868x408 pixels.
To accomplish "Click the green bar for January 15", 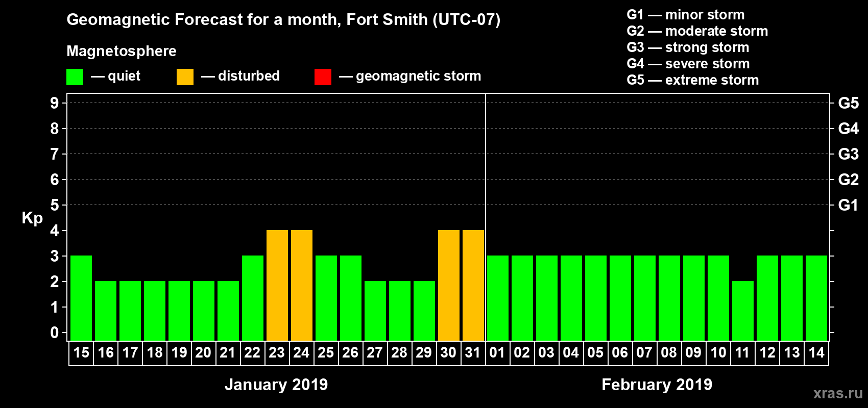I will pos(81,298).
